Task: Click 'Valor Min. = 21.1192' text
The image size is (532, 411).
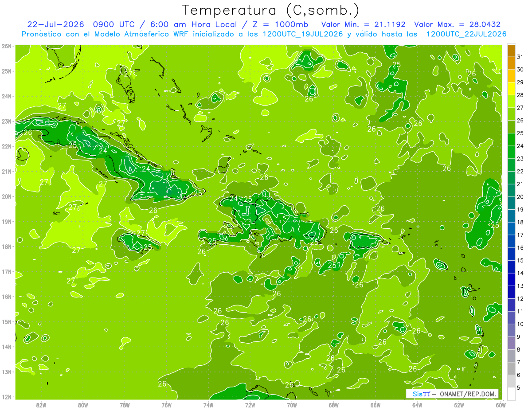Action: click(x=363, y=24)
